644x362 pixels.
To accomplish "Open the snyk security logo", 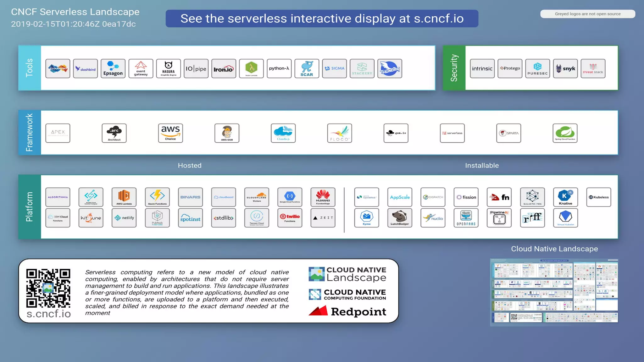I will coord(565,69).
